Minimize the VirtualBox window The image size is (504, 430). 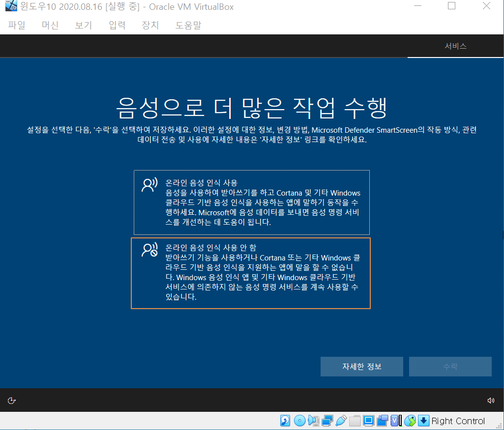coord(417,6)
